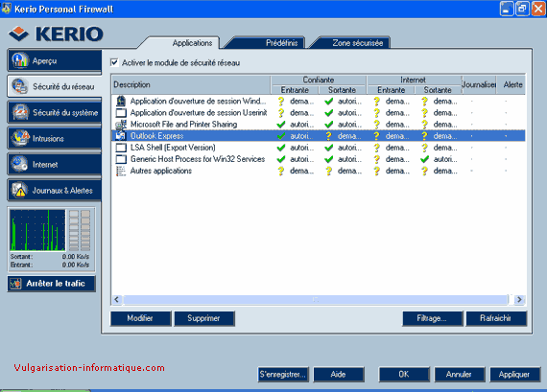Click the horizontal scrollbar right arrow

click(x=519, y=300)
